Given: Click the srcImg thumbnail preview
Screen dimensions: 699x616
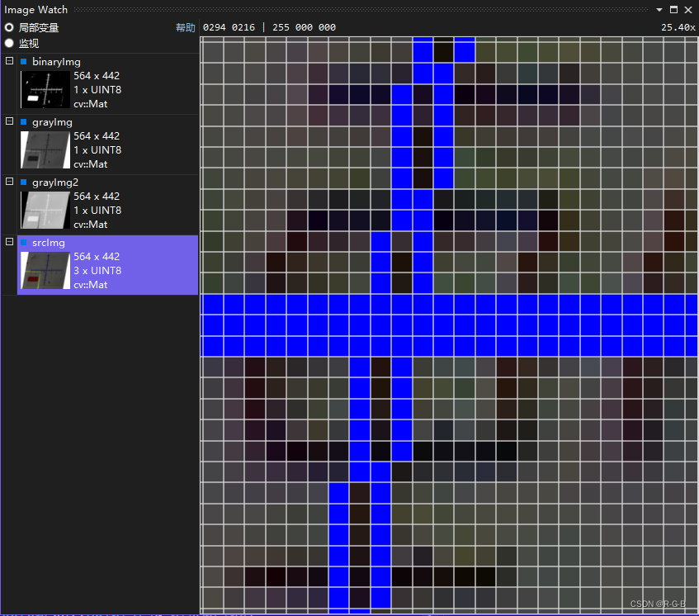Looking at the screenshot, I should coord(45,270).
